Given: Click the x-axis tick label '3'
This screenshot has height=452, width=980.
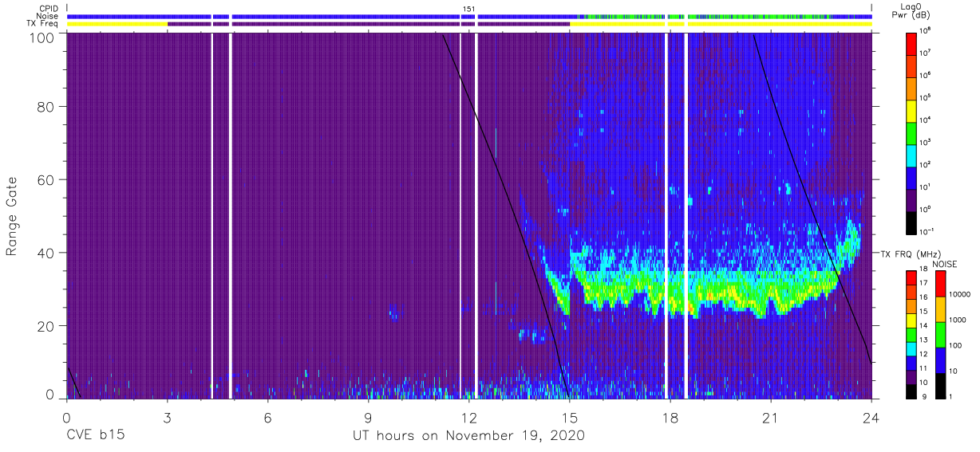Looking at the screenshot, I should 167,418.
